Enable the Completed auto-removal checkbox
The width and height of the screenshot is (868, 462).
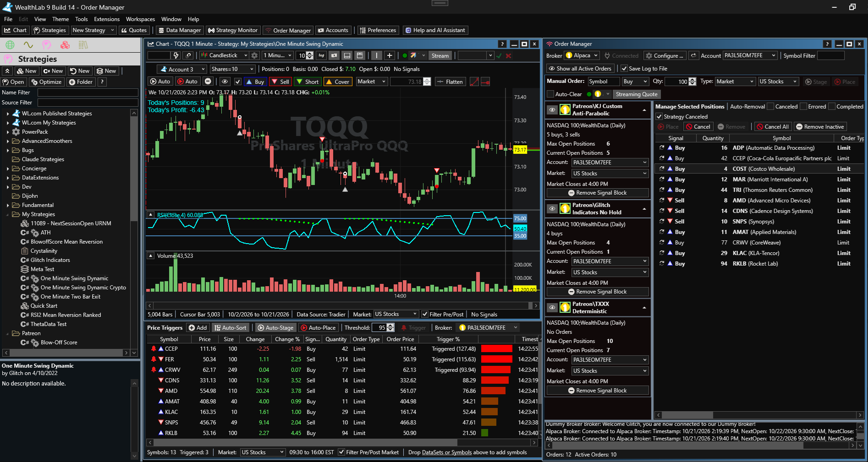pos(832,107)
